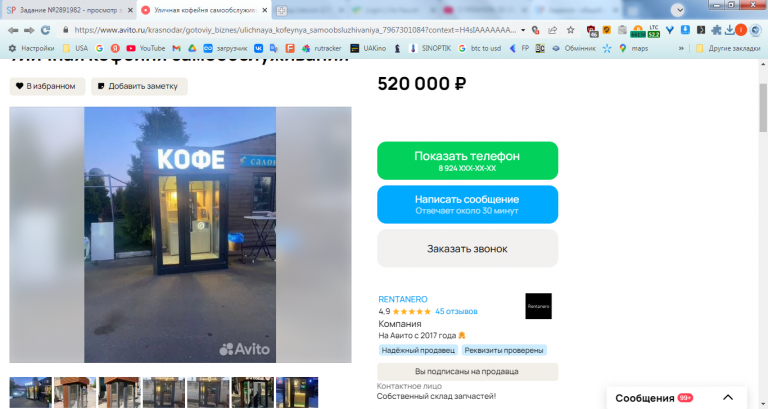Bookmark this page with the star icon
The height and width of the screenshot is (409, 768).
pos(571,30)
